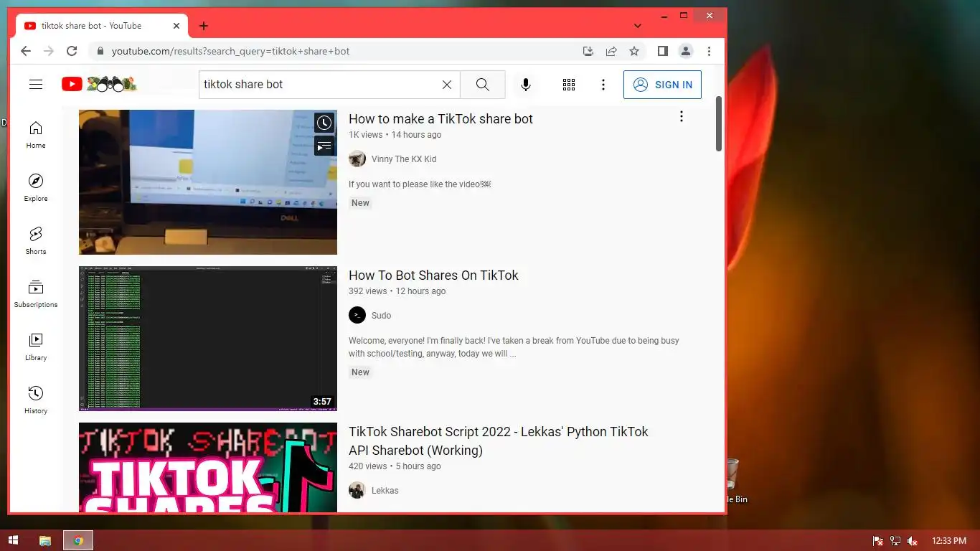The width and height of the screenshot is (980, 551).
Task: Open Chrome tab search chevron
Action: coord(638,26)
